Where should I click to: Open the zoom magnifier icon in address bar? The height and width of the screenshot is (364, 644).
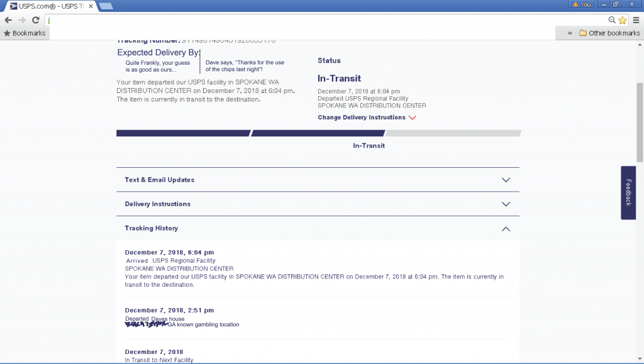pyautogui.click(x=612, y=20)
